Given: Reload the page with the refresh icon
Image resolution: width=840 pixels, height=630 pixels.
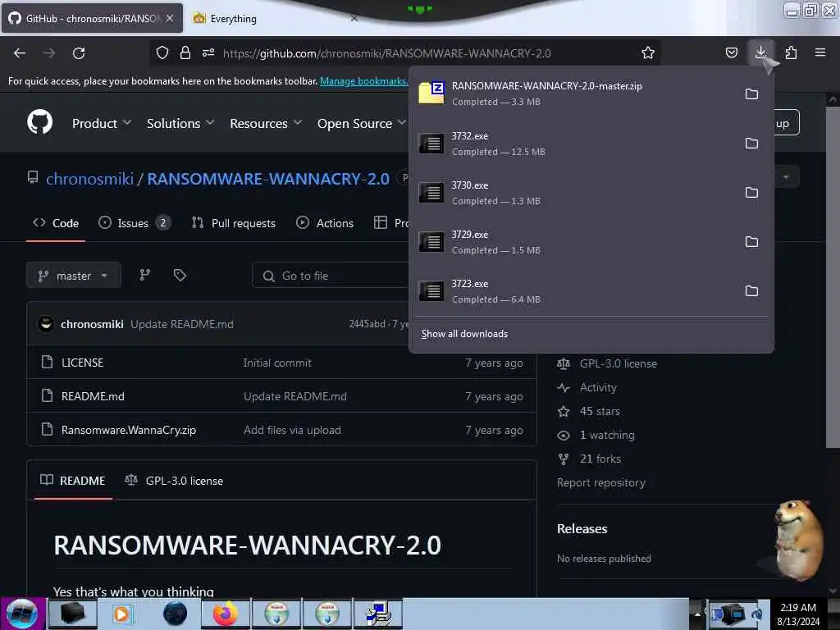Looking at the screenshot, I should [79, 53].
